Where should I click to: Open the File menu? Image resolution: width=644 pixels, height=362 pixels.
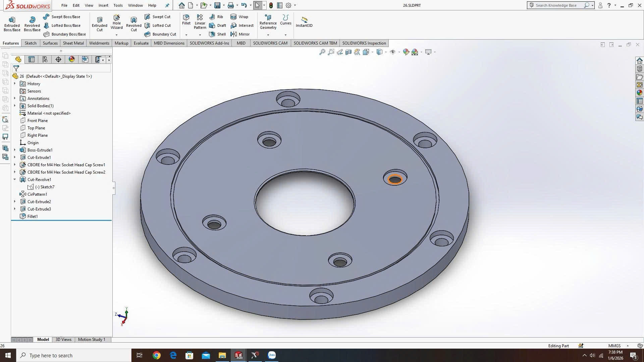(x=64, y=5)
